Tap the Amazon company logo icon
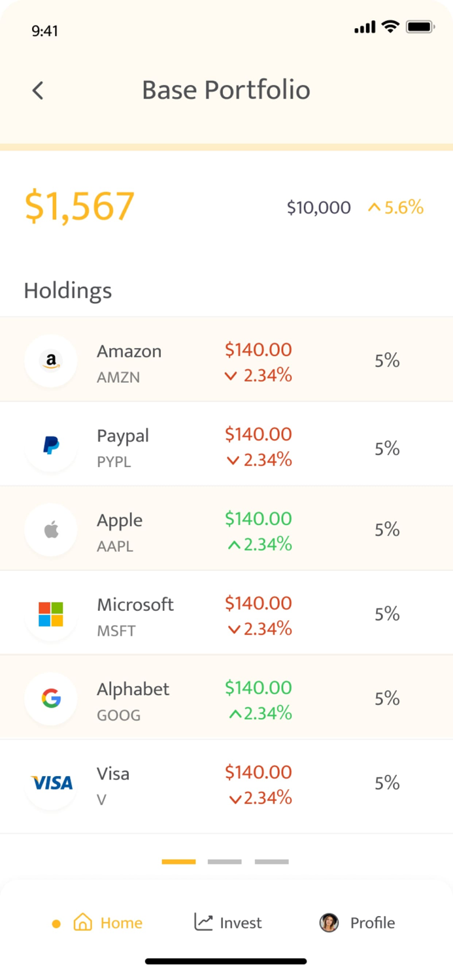Viewport: 453px width, 980px height. click(x=50, y=360)
